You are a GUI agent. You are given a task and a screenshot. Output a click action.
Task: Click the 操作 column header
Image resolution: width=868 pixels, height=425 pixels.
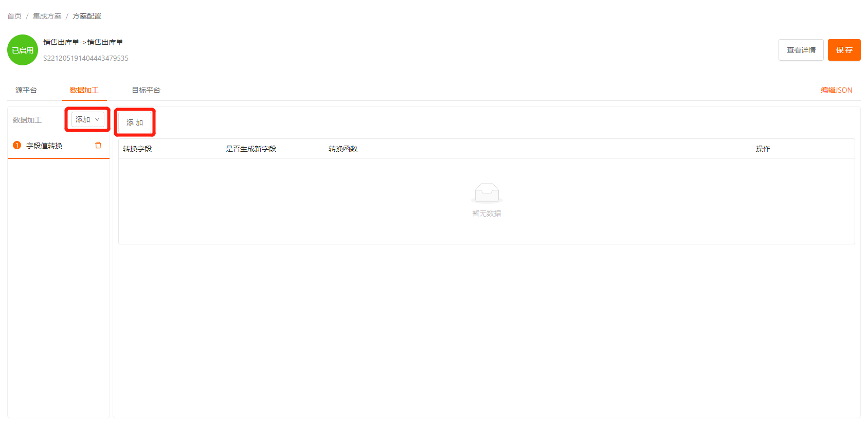click(x=763, y=149)
